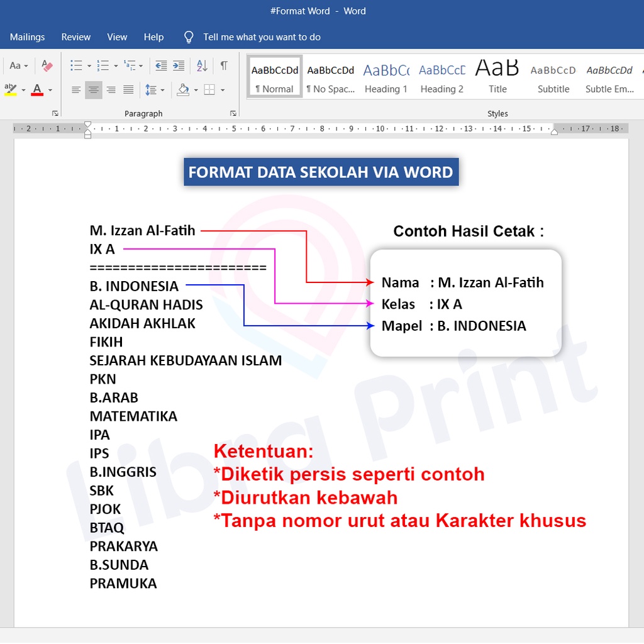Click the Tell Me lightbulb icon
This screenshot has height=644, width=644.
(x=189, y=37)
